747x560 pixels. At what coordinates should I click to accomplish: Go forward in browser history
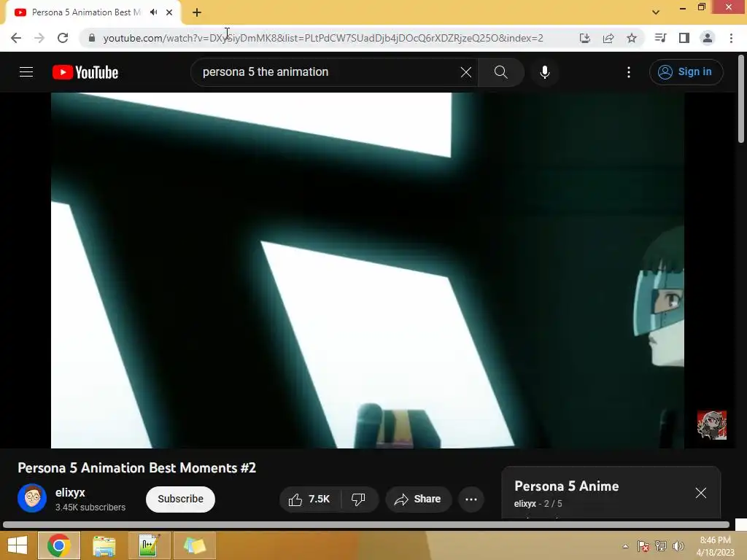click(x=39, y=38)
